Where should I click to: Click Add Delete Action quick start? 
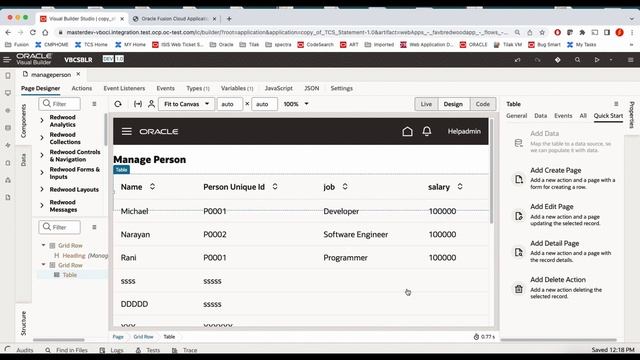558,280
